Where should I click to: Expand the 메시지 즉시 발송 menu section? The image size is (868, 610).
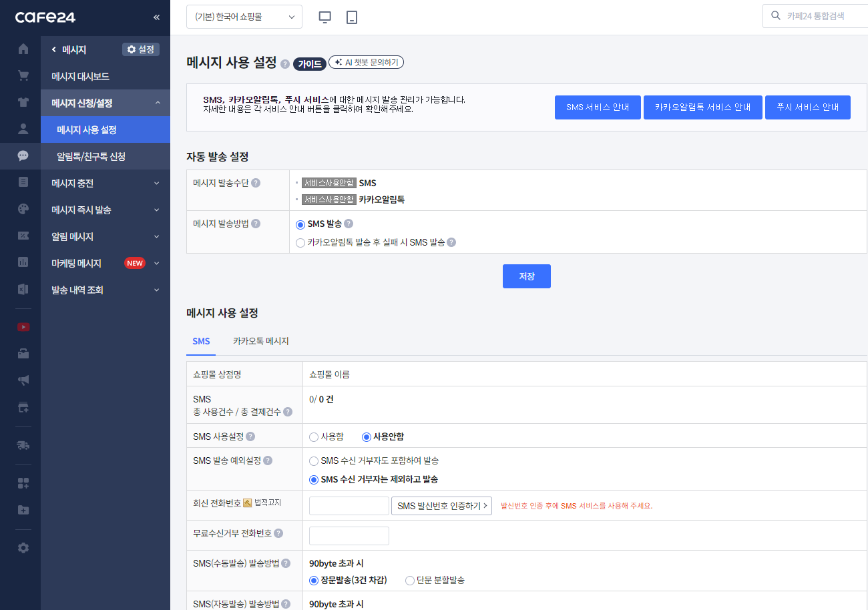click(105, 210)
